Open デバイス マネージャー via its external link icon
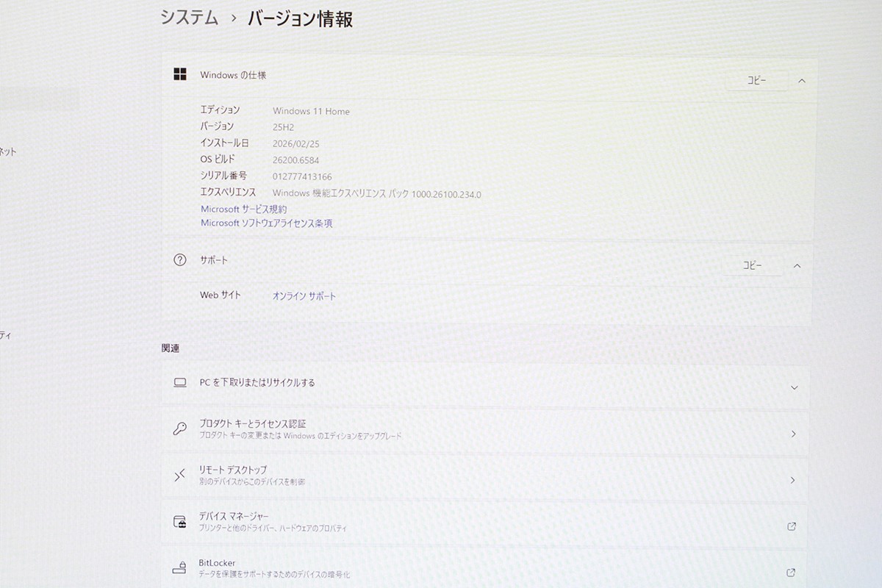This screenshot has height=588, width=882. 790,526
